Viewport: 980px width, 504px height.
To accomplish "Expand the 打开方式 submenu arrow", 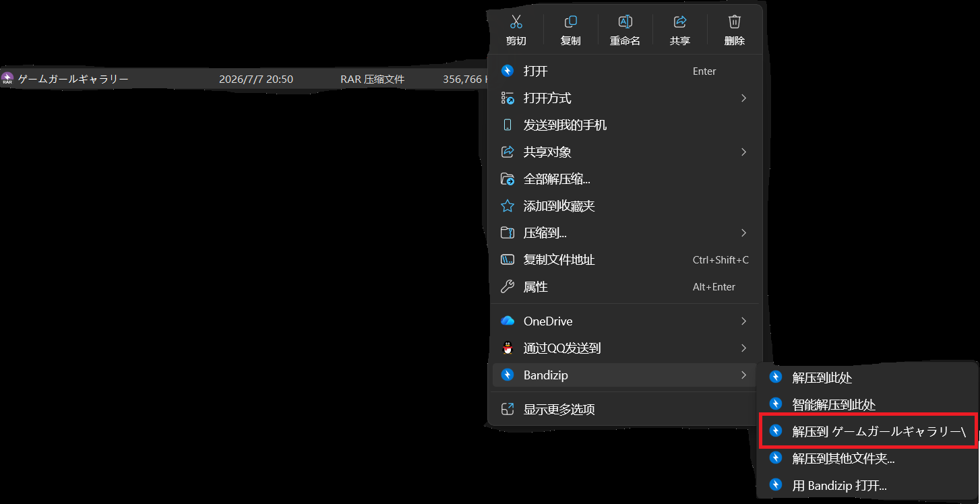I will (x=743, y=98).
